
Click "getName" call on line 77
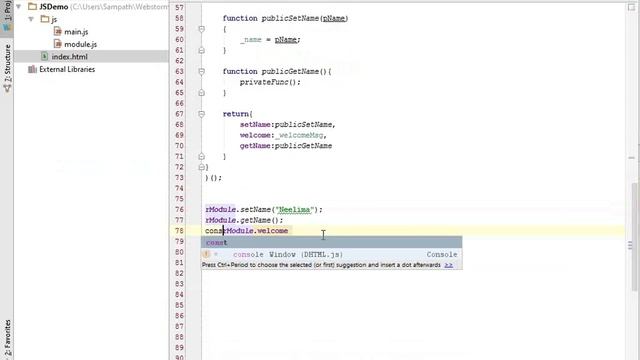click(x=256, y=220)
